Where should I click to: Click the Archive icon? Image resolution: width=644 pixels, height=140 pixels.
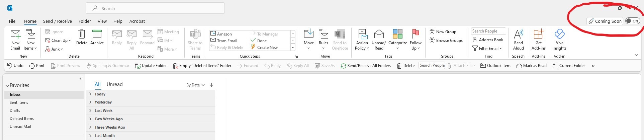click(x=97, y=34)
